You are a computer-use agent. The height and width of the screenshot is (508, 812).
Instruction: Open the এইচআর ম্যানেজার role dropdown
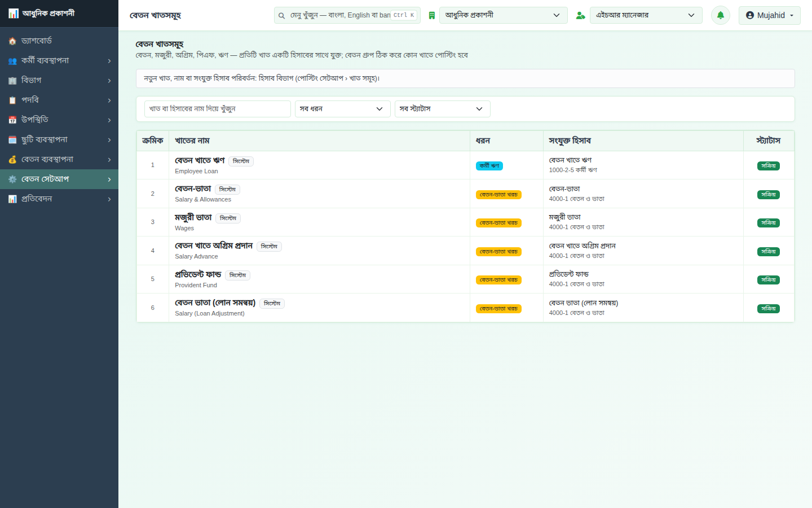[646, 15]
